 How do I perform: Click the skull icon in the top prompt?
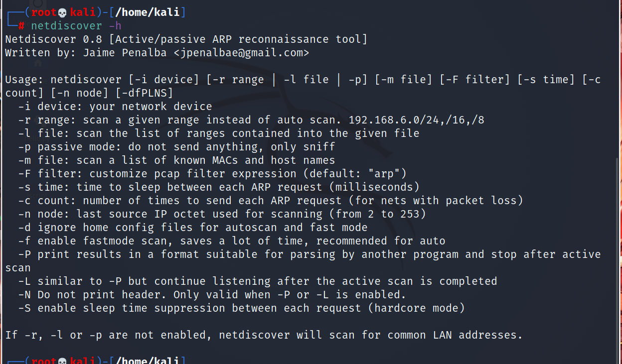[x=62, y=12]
